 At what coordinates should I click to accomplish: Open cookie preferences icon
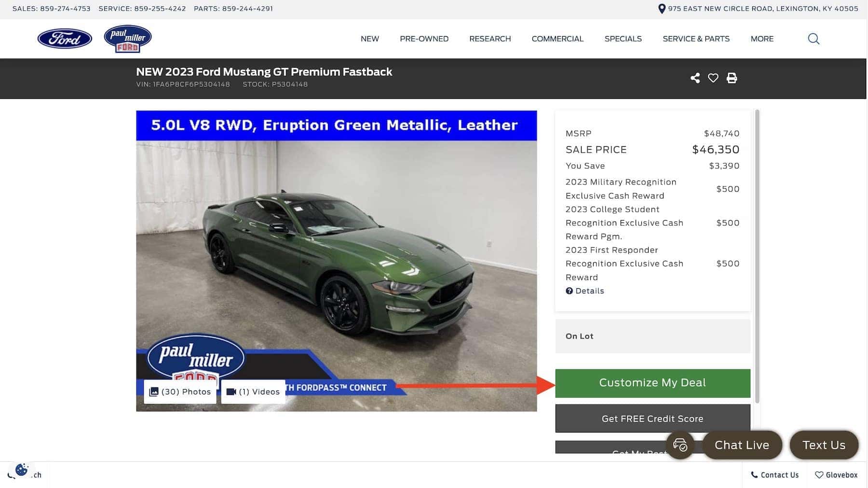(x=21, y=469)
